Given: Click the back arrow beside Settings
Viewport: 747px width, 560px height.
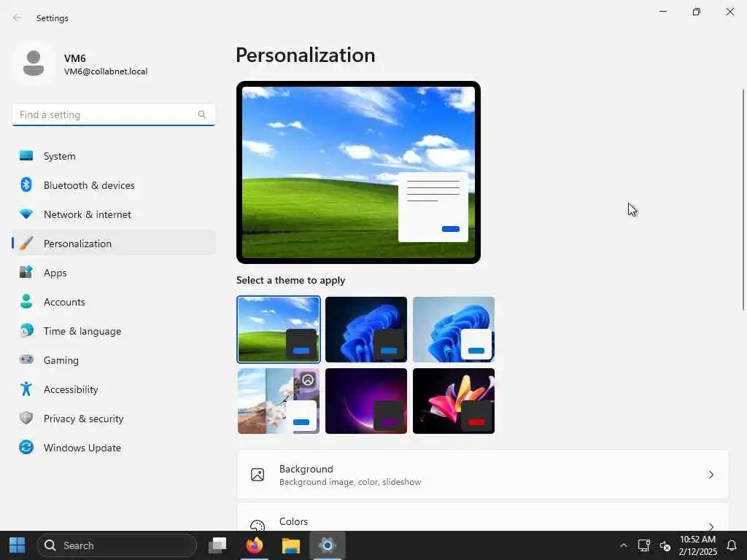Looking at the screenshot, I should point(18,17).
